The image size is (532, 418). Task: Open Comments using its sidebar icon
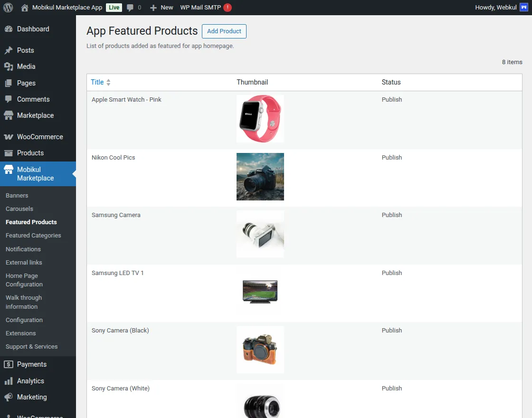coord(8,99)
